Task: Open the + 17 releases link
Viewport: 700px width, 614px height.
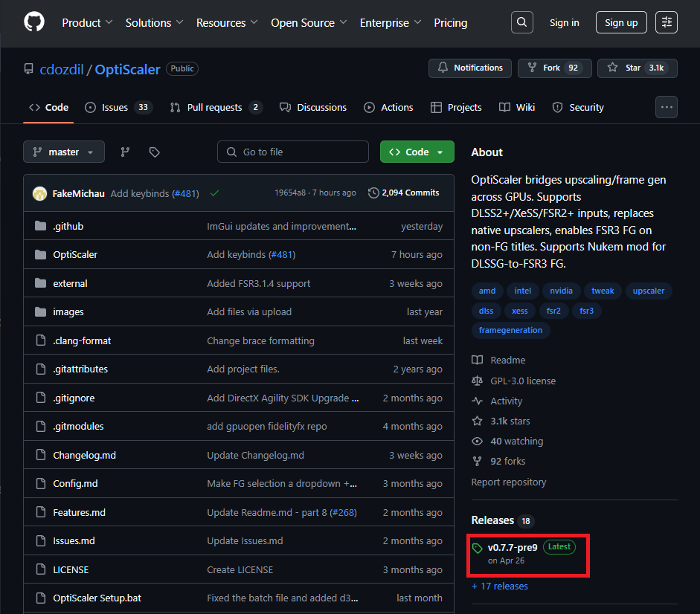Action: [x=500, y=586]
